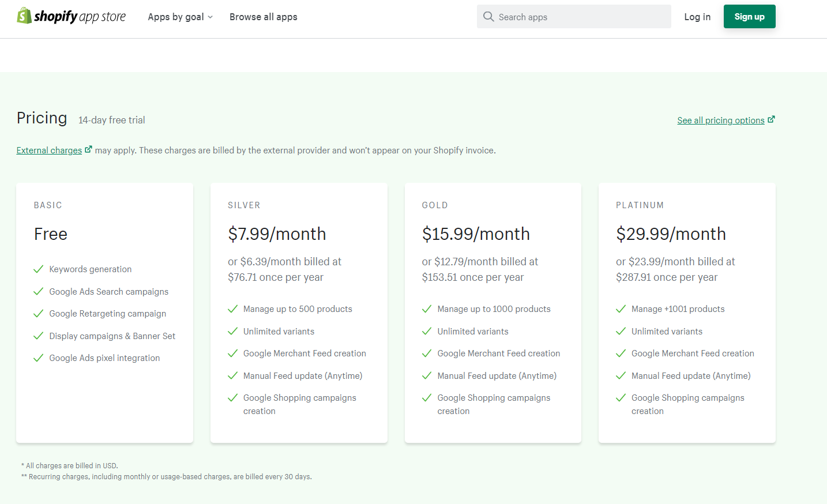827x504 pixels.
Task: Focus the Search apps field
Action: click(574, 17)
